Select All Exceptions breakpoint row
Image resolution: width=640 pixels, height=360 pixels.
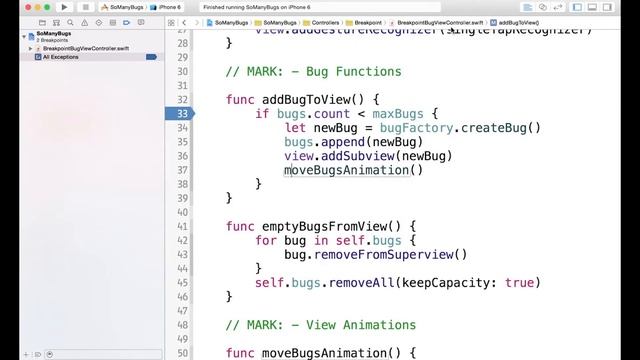(92, 57)
